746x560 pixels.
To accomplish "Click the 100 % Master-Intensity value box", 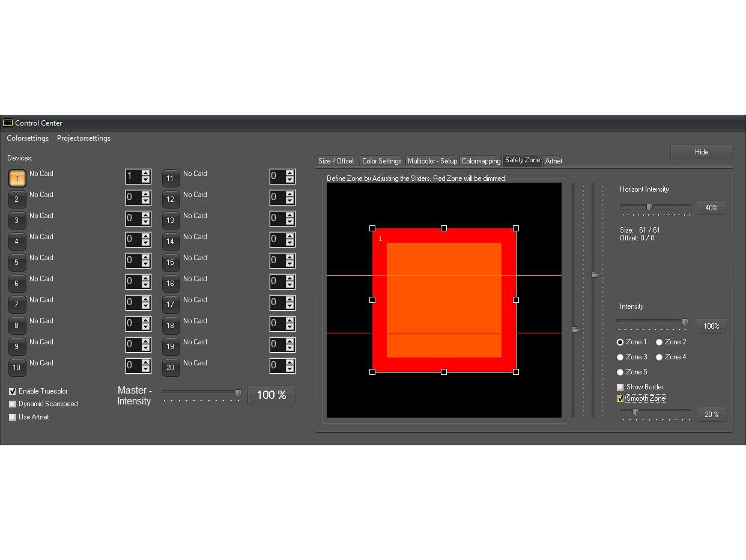I will pyautogui.click(x=271, y=395).
